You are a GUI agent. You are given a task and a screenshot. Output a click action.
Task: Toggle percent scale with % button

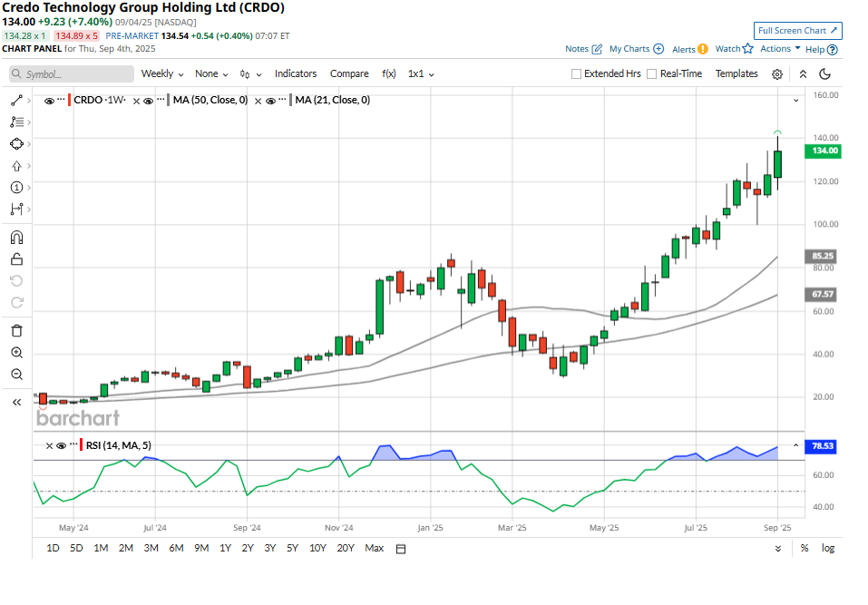pos(805,548)
